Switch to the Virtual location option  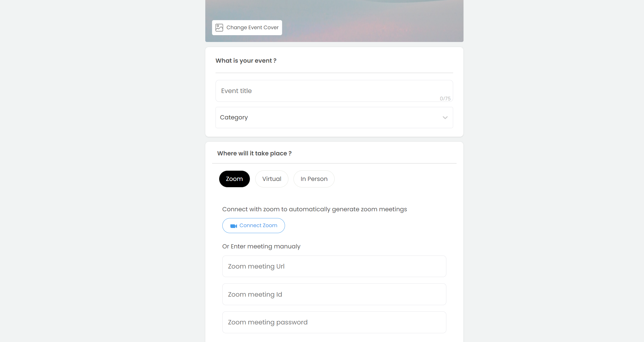click(x=271, y=179)
